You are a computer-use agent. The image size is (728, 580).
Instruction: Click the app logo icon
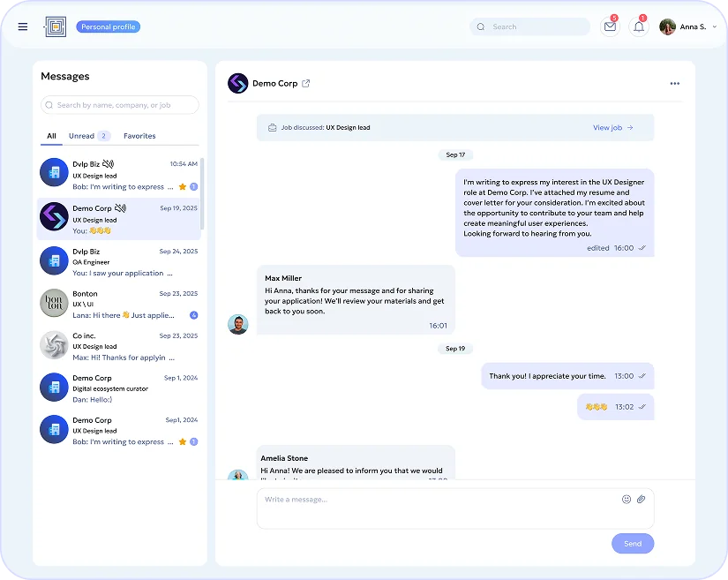(x=56, y=27)
